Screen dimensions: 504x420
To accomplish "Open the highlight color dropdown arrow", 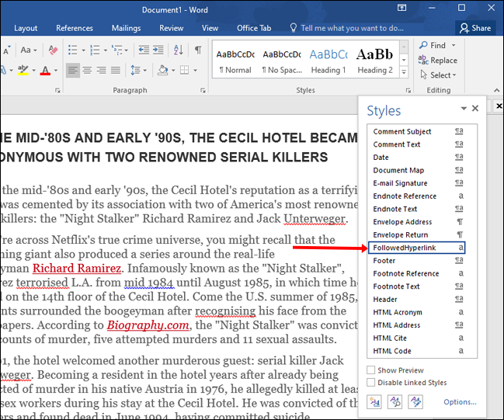I will point(33,70).
